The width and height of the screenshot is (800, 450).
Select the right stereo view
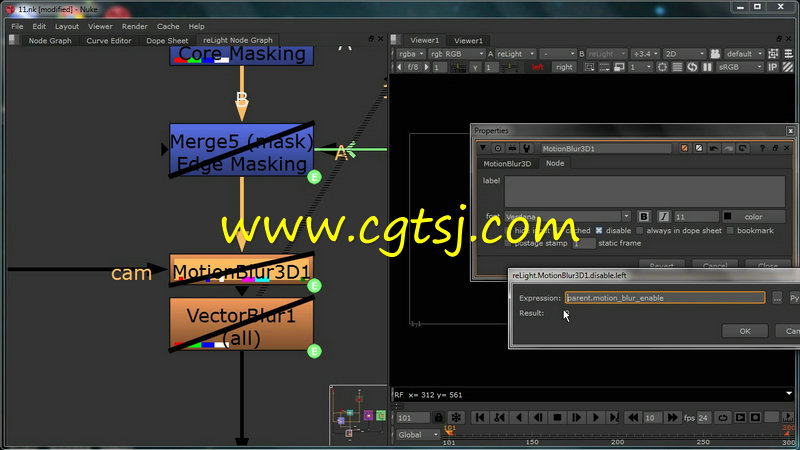[564, 67]
